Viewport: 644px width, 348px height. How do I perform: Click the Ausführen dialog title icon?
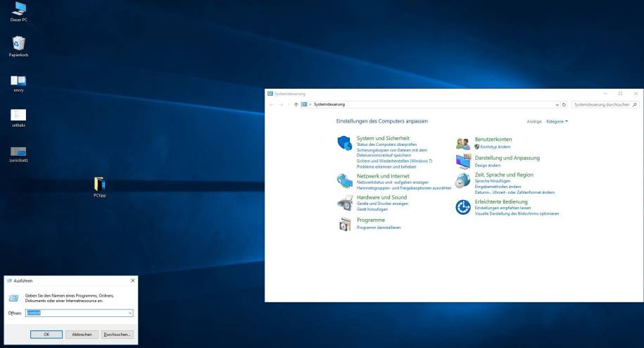click(9, 280)
